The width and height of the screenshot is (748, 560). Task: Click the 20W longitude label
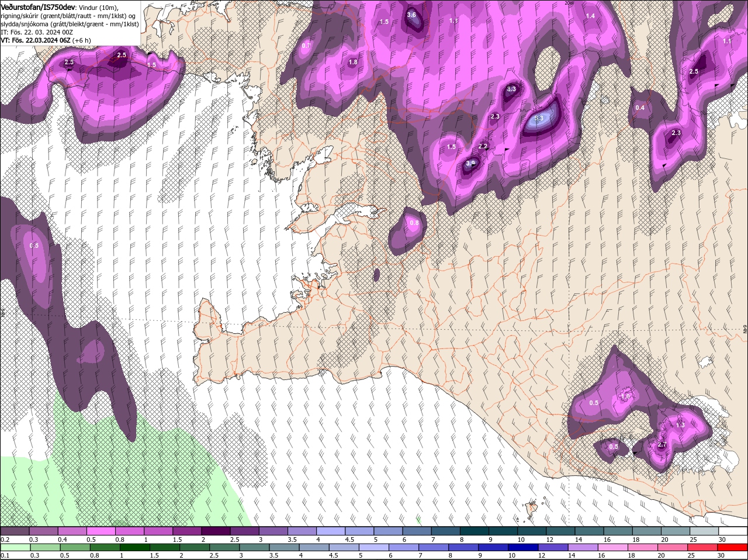[569, 3]
